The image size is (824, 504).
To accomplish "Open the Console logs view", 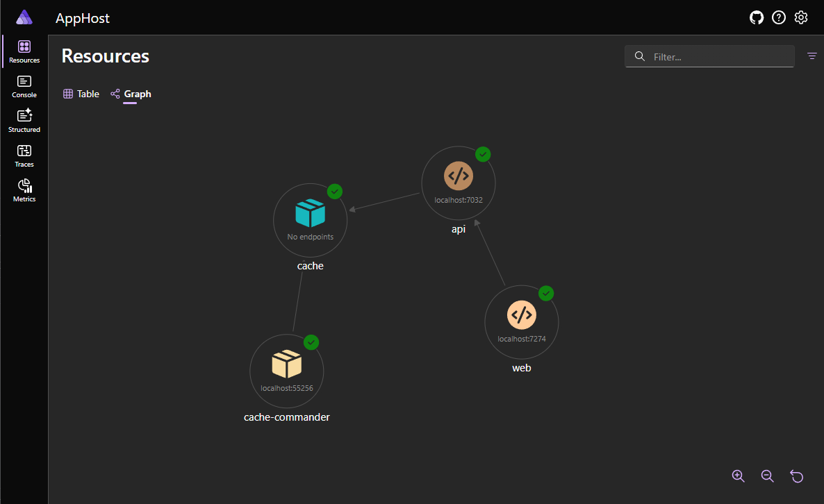I will click(x=24, y=85).
